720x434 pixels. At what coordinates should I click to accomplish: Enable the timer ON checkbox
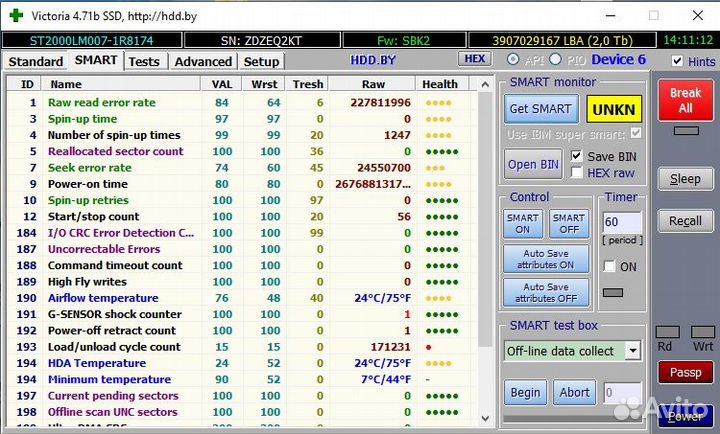tap(610, 266)
